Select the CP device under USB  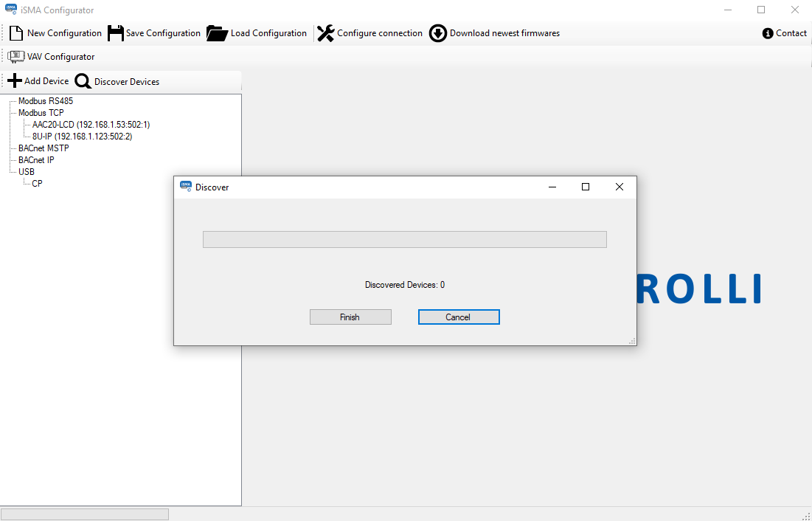(37, 184)
